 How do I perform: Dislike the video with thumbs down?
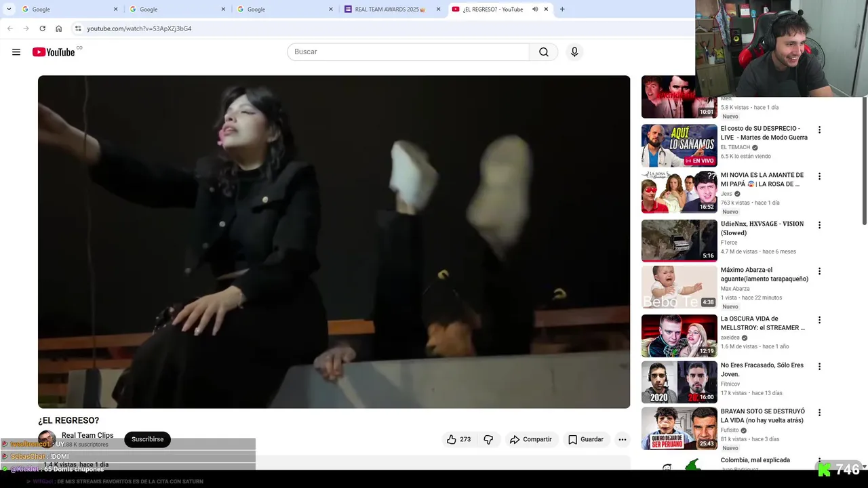pos(488,439)
